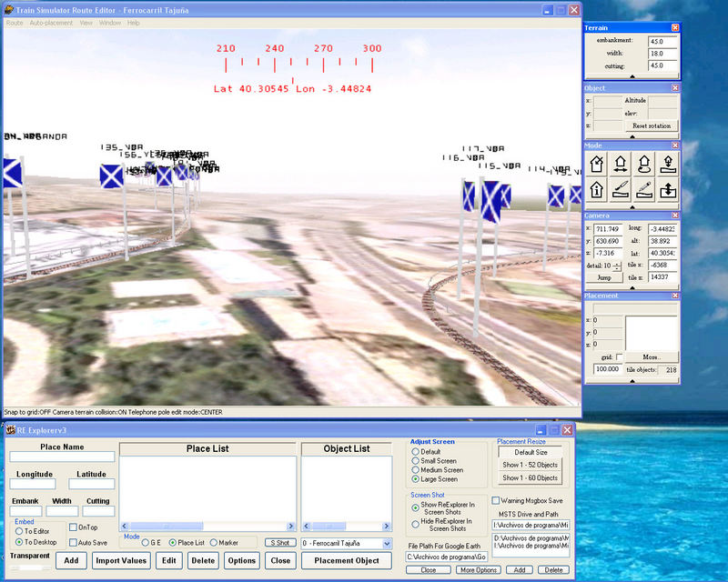Select the object selection mode icon
728x582 pixels.
coord(597,165)
